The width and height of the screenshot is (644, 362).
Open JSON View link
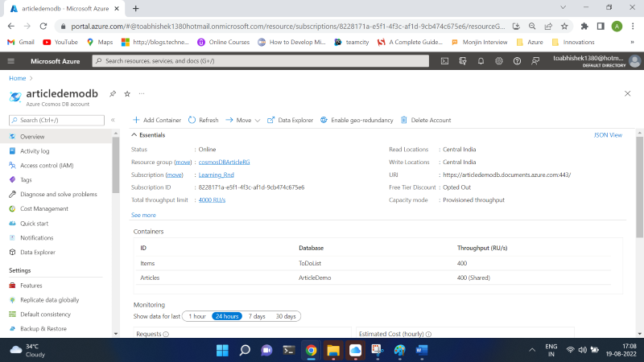click(608, 135)
